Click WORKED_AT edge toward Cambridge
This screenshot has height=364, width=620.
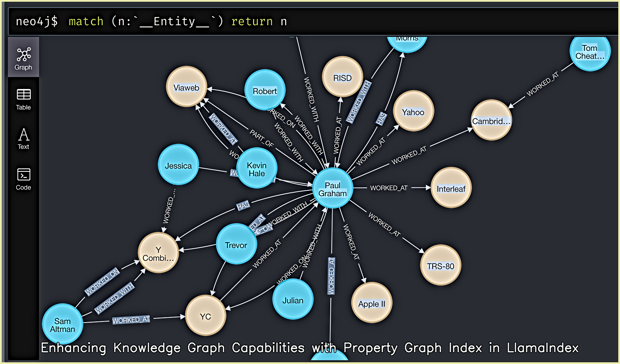[409, 155]
